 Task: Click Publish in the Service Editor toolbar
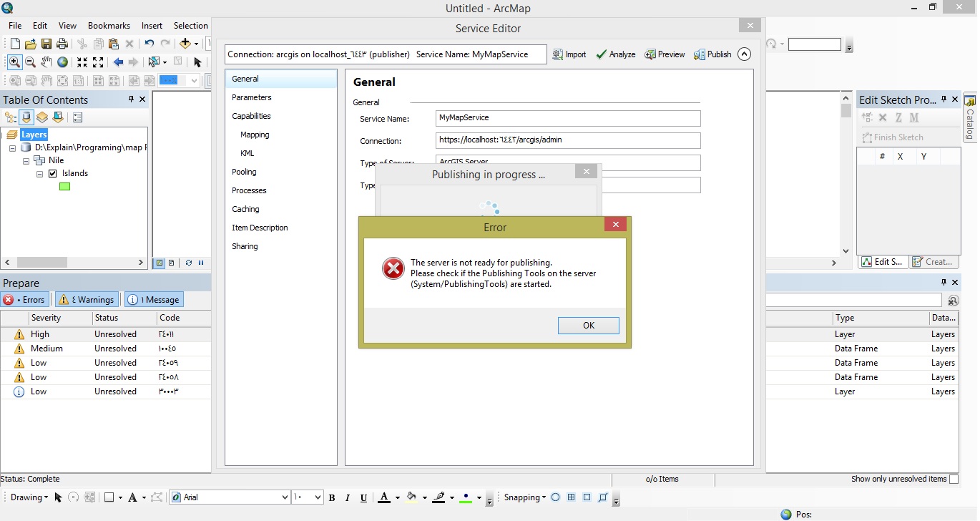point(712,54)
